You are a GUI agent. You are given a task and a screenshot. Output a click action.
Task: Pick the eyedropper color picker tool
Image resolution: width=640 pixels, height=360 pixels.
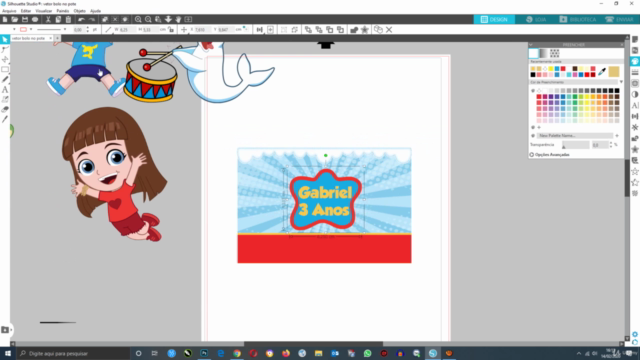click(602, 72)
